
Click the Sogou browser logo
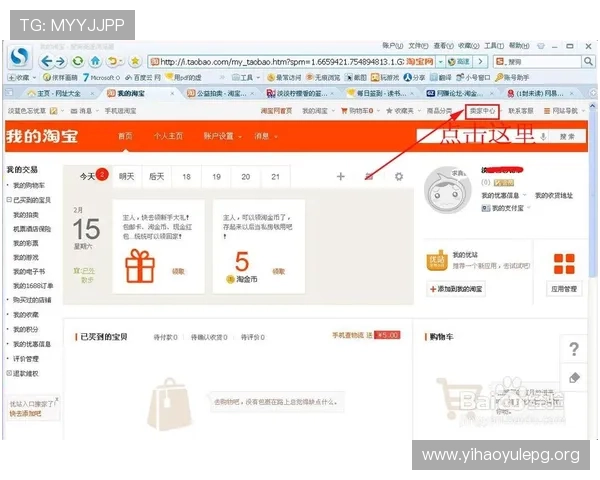[19, 57]
